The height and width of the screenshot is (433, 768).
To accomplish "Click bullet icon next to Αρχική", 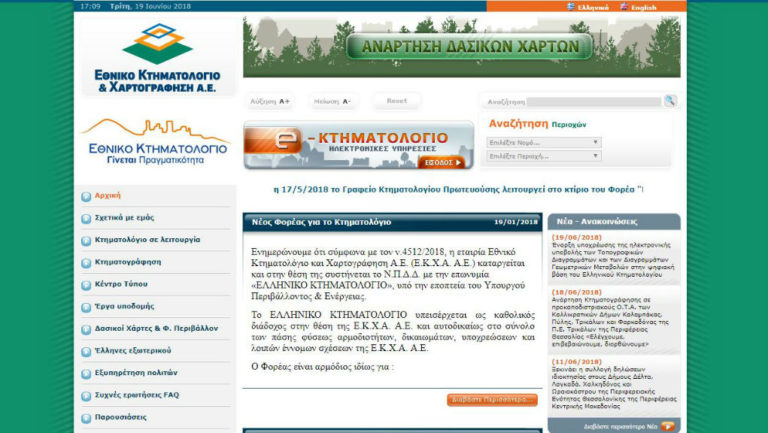I will [x=86, y=196].
